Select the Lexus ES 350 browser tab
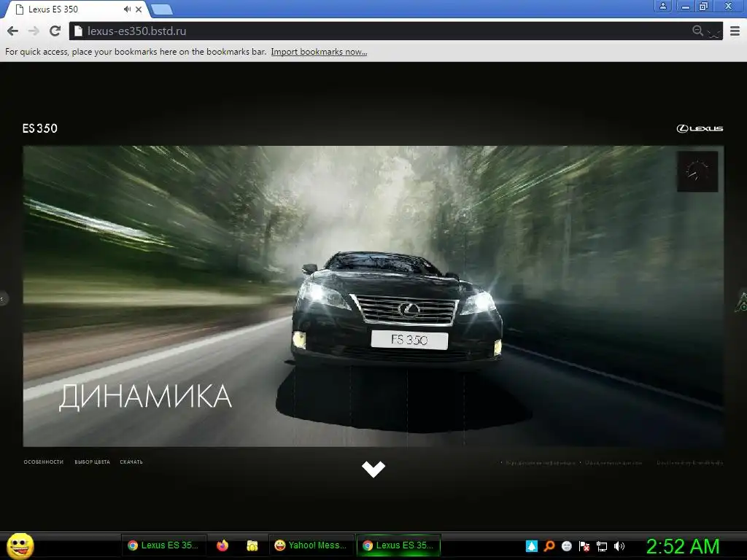The image size is (747, 560). 76,9
